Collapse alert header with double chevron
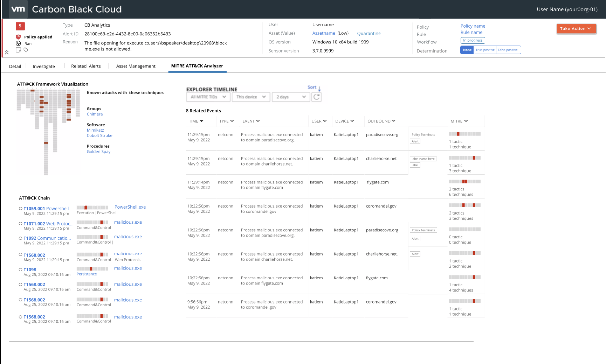This screenshot has height=364, width=606. pos(7,52)
